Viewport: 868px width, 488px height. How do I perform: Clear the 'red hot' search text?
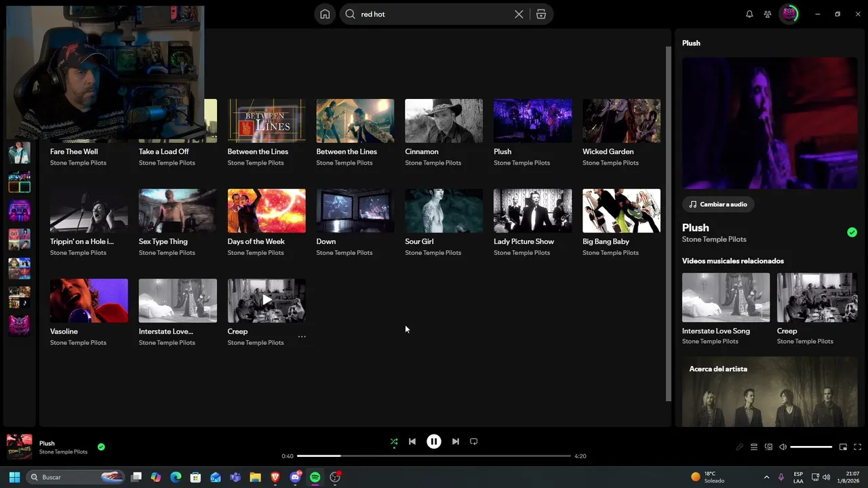point(519,14)
